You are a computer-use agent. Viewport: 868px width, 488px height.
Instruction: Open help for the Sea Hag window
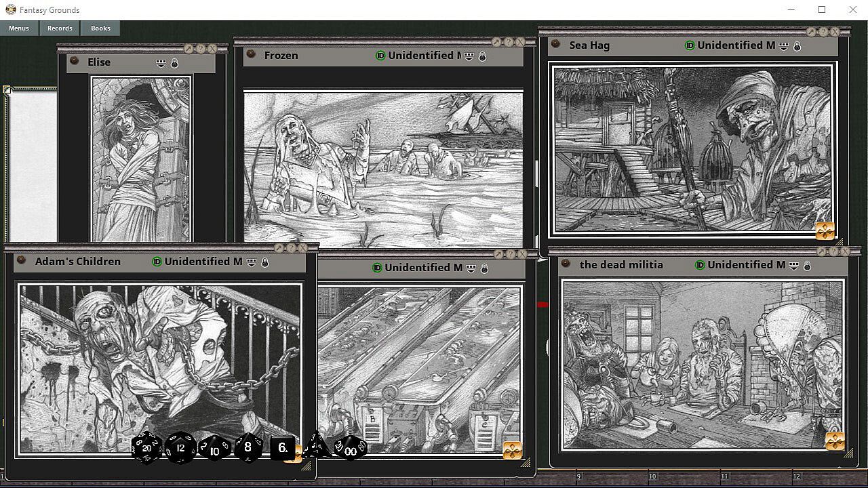[823, 32]
